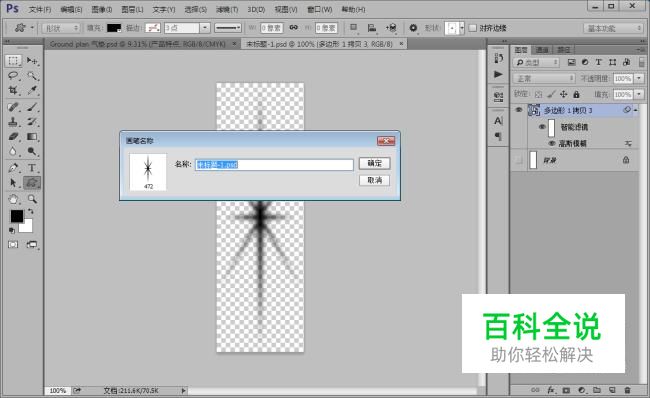Select the Blur tool
This screenshot has height=398, width=650.
click(x=13, y=151)
